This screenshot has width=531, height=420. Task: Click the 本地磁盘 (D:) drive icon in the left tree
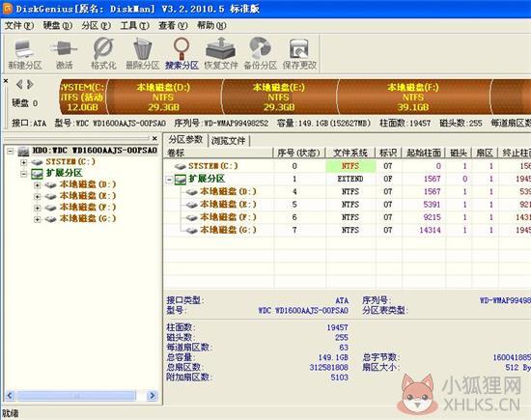pos(50,184)
